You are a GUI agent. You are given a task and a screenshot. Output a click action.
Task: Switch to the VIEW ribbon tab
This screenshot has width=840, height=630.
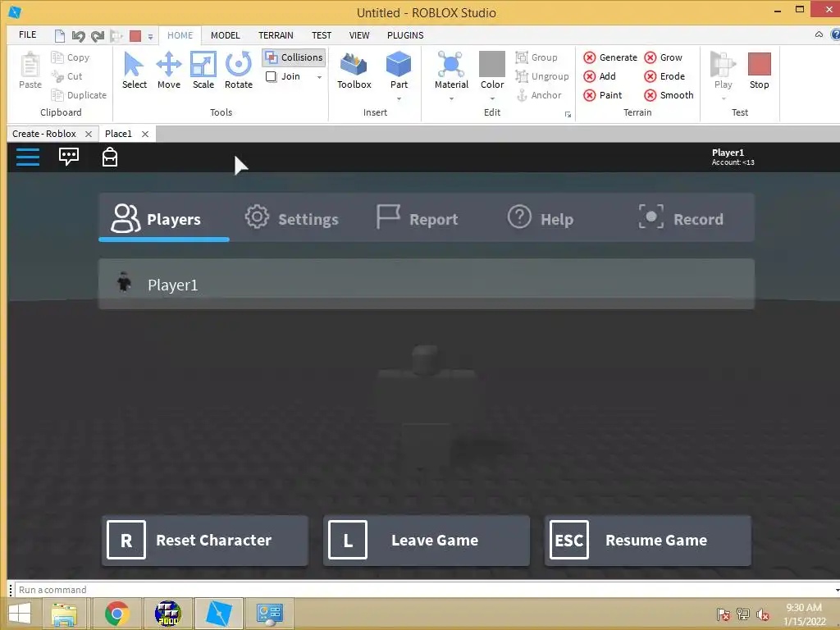(x=359, y=35)
